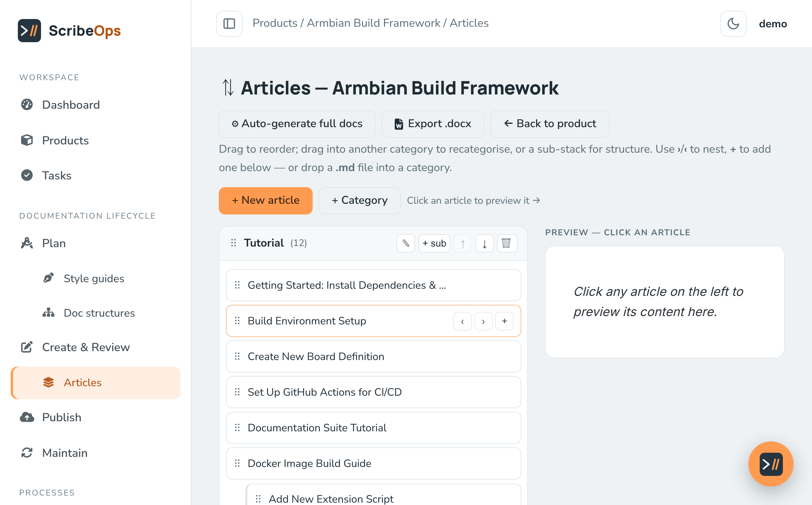Click the Publish cloud upload icon
Screen dimensions: 812x505
coord(27,417)
